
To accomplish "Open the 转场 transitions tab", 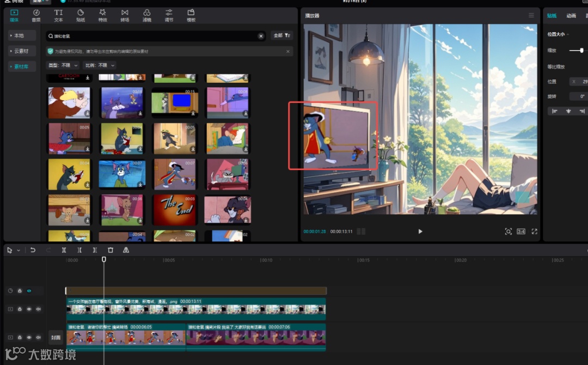I will (125, 15).
